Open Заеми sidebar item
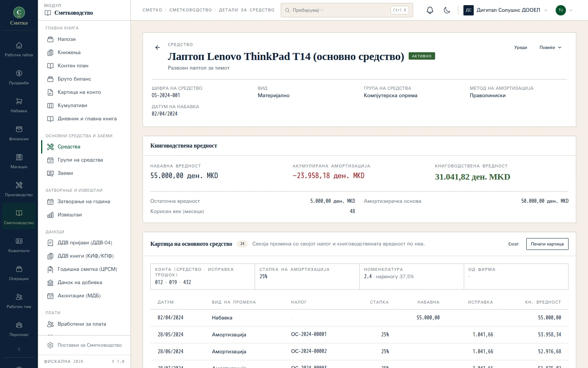Screen dimensions: 588x368 coord(85,173)
